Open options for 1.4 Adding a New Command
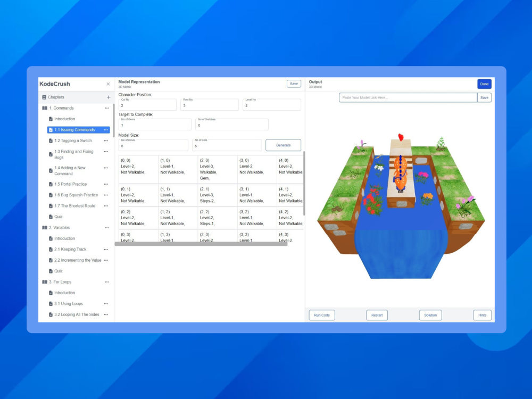This screenshot has height=399, width=532. (x=106, y=168)
